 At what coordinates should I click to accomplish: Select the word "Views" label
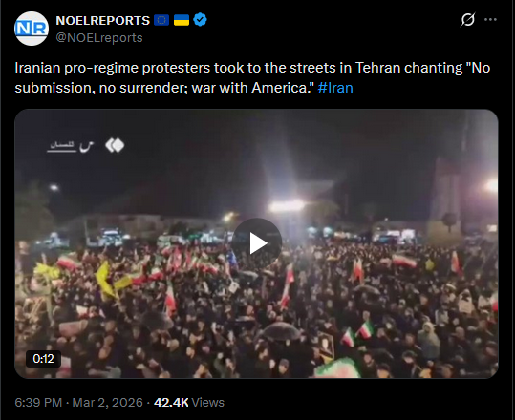(x=207, y=402)
